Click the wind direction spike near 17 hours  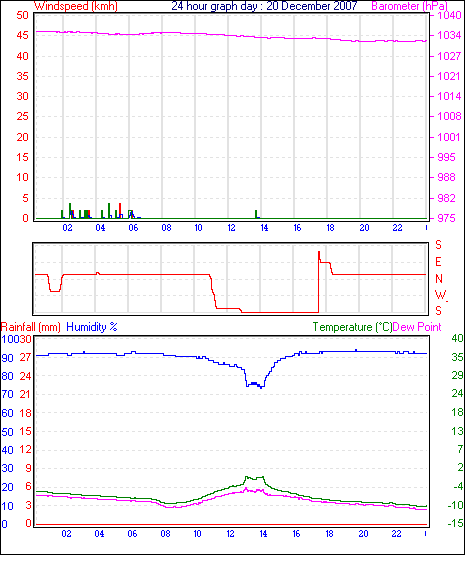(x=319, y=257)
